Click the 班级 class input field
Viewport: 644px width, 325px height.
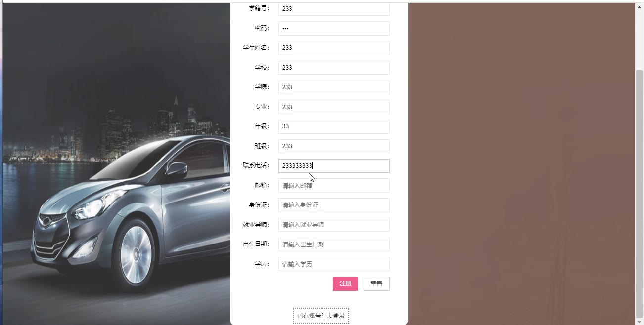pos(334,146)
